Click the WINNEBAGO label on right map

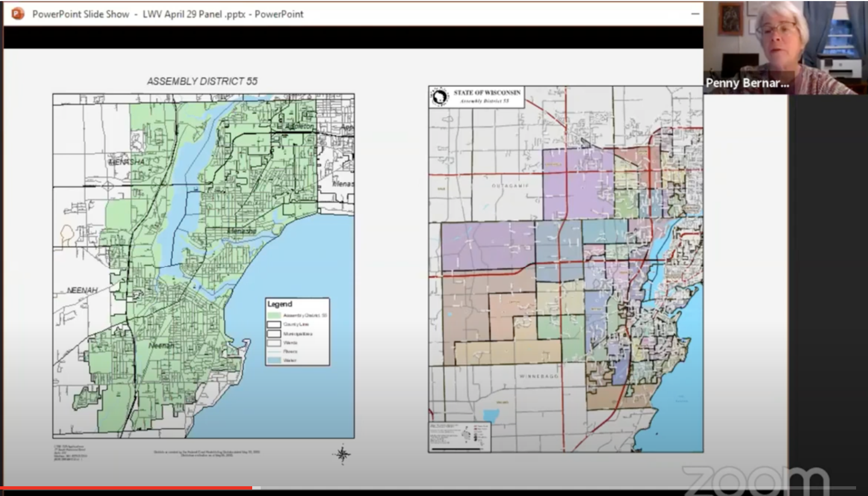point(538,376)
